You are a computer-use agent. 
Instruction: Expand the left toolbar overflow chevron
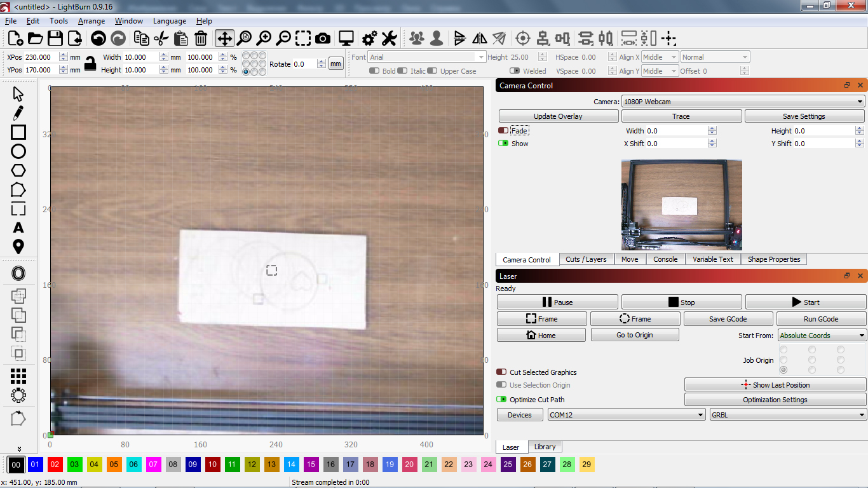pos(18,449)
